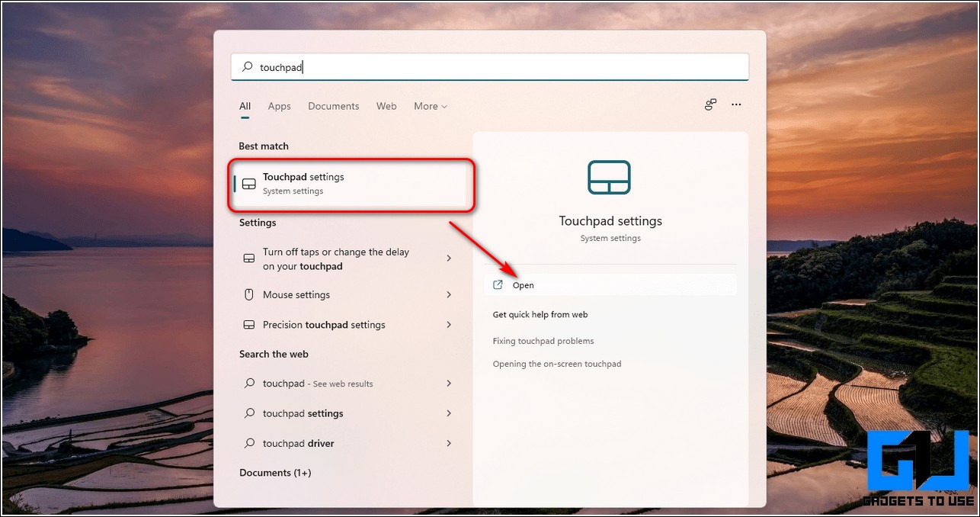The image size is (980, 517).
Task: Click the search magnifier icon in search box
Action: pyautogui.click(x=247, y=67)
